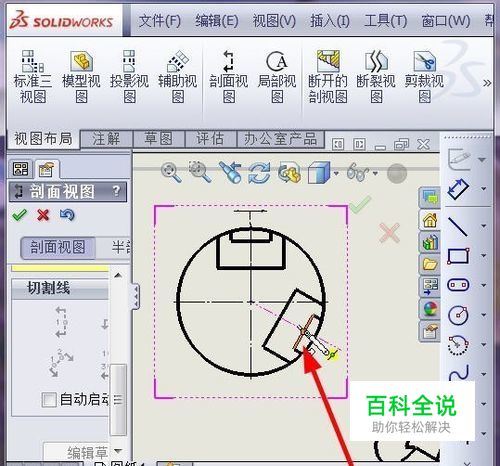
Task: Click the blue undo arrow in PropertyManager
Action: (x=67, y=215)
